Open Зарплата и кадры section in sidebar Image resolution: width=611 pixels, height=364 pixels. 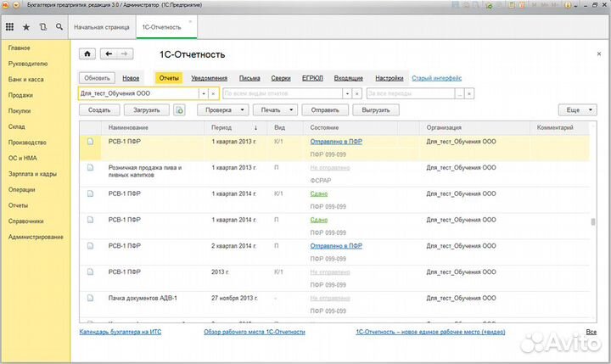(33, 173)
